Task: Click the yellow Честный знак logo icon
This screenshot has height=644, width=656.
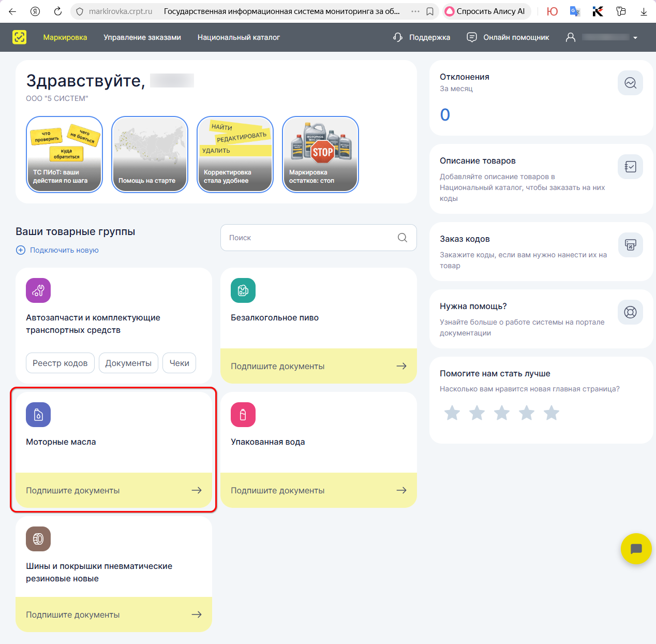Action: pos(19,37)
